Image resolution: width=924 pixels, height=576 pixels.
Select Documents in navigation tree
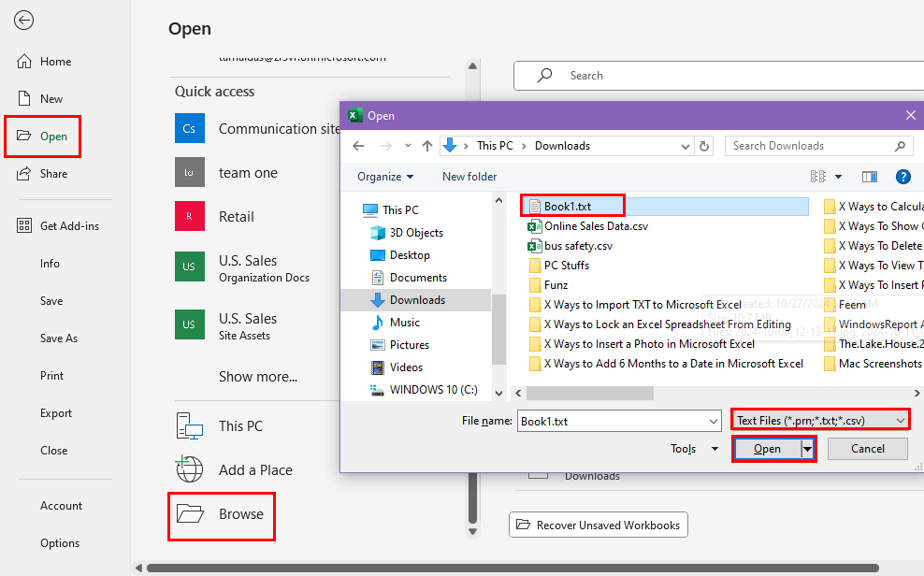408,278
